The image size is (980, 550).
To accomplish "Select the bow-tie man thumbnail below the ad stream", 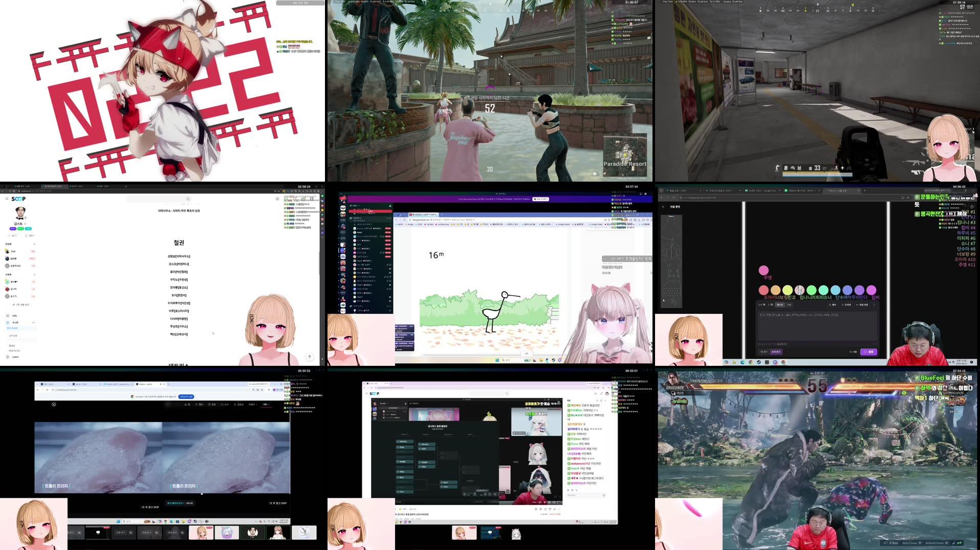I will [252, 533].
